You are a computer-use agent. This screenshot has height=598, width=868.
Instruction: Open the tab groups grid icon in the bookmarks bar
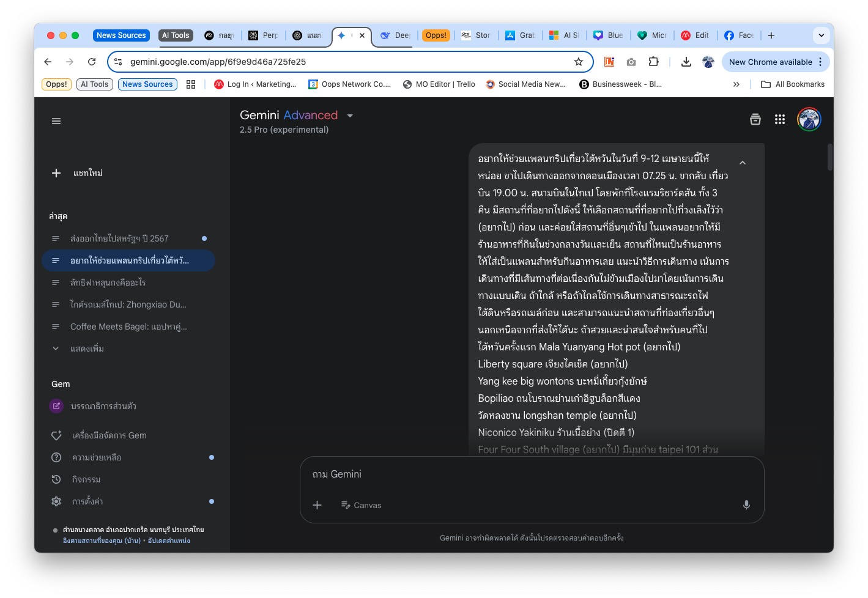(x=191, y=84)
